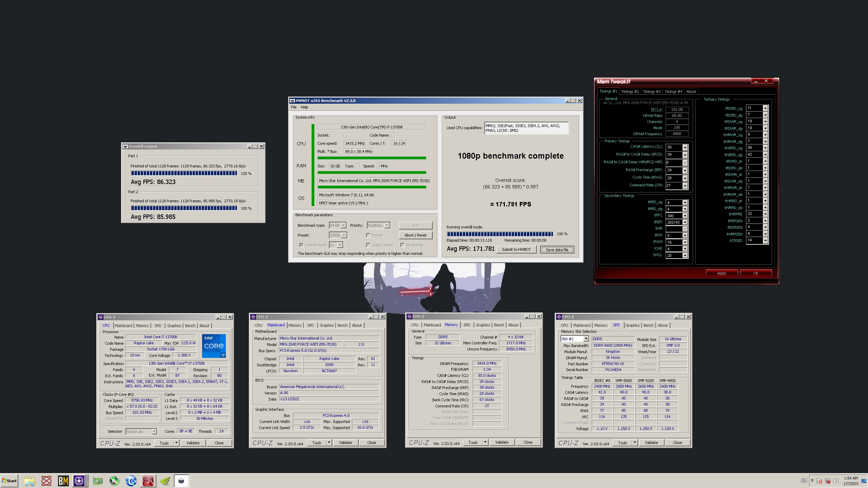Switch to Timings #3 tab in Mem TweakIt
The width and height of the screenshot is (868, 488).
click(x=652, y=91)
